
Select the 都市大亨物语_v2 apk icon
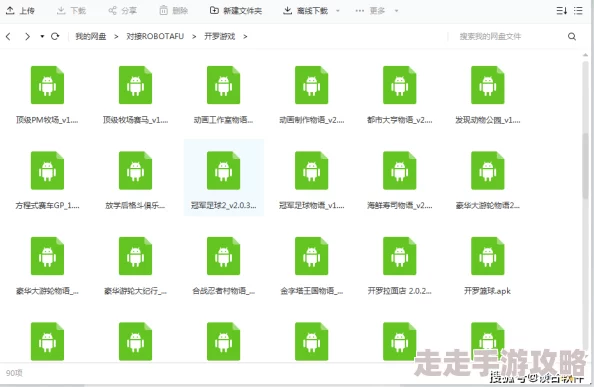(400, 85)
